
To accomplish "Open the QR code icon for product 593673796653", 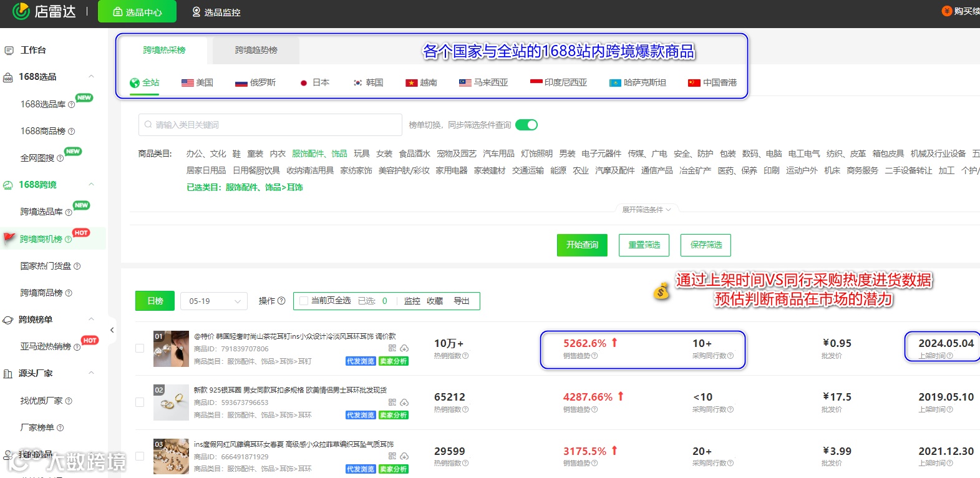I will point(392,402).
